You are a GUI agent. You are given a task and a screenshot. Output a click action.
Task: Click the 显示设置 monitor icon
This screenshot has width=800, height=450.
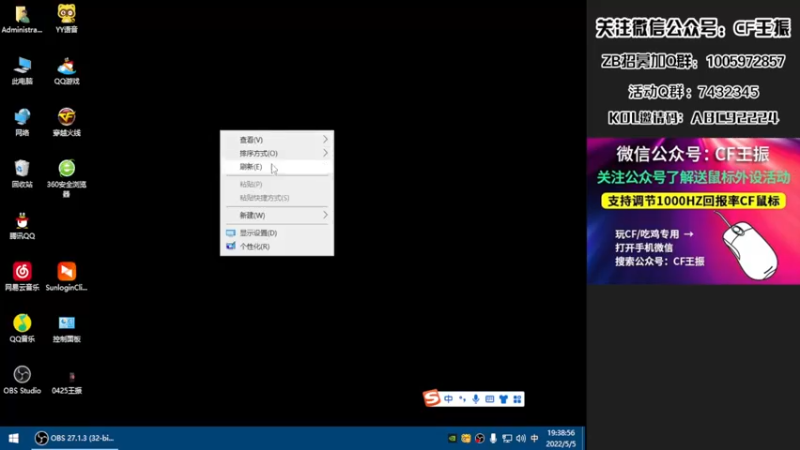231,233
